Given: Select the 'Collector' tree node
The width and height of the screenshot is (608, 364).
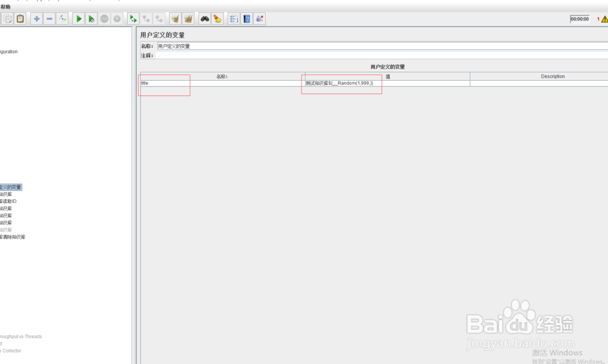Looking at the screenshot, I should (11, 351).
